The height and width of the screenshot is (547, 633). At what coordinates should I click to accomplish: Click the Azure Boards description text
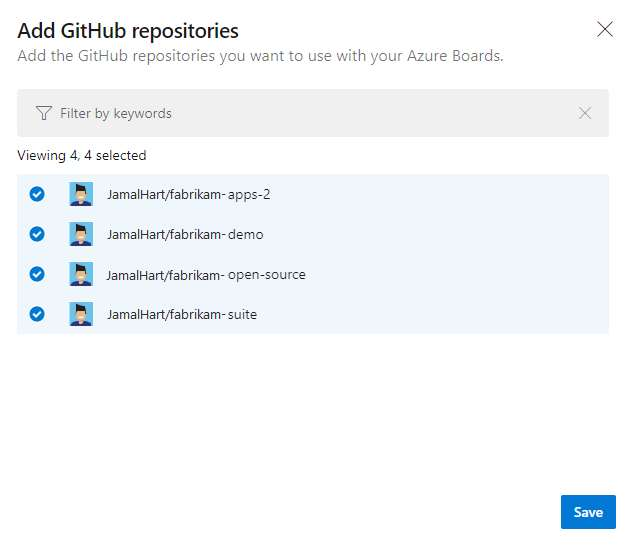pos(260,56)
